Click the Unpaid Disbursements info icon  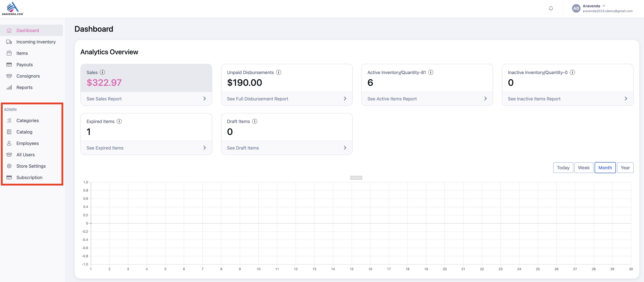[278, 72]
